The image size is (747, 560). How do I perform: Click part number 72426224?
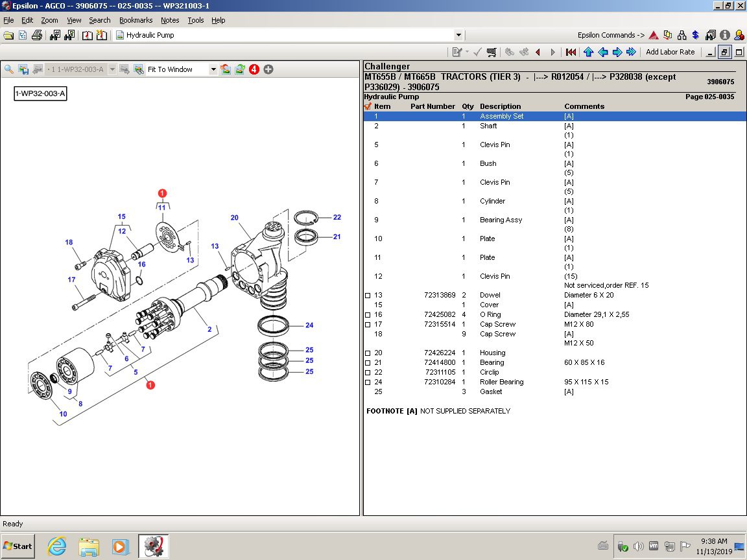[439, 353]
